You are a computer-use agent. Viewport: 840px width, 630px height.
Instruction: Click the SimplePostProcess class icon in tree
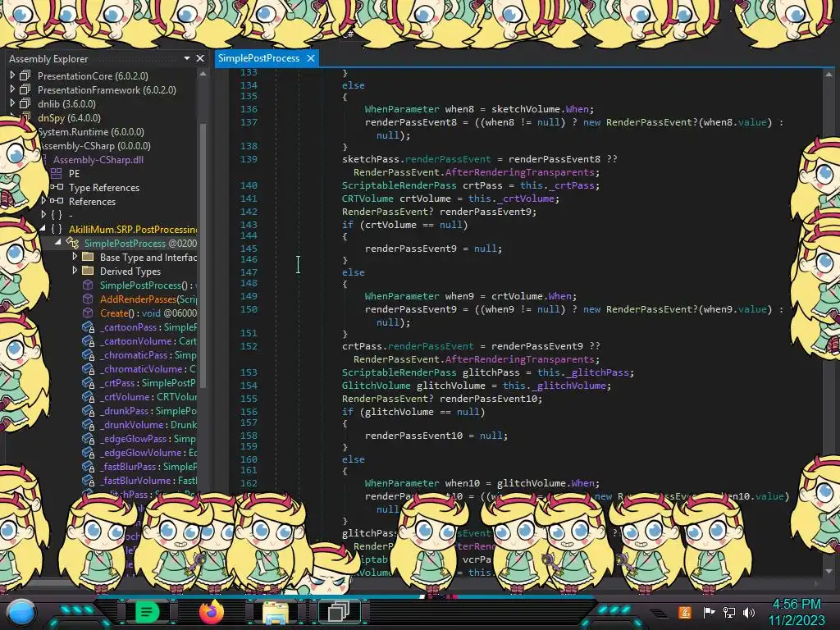point(72,243)
